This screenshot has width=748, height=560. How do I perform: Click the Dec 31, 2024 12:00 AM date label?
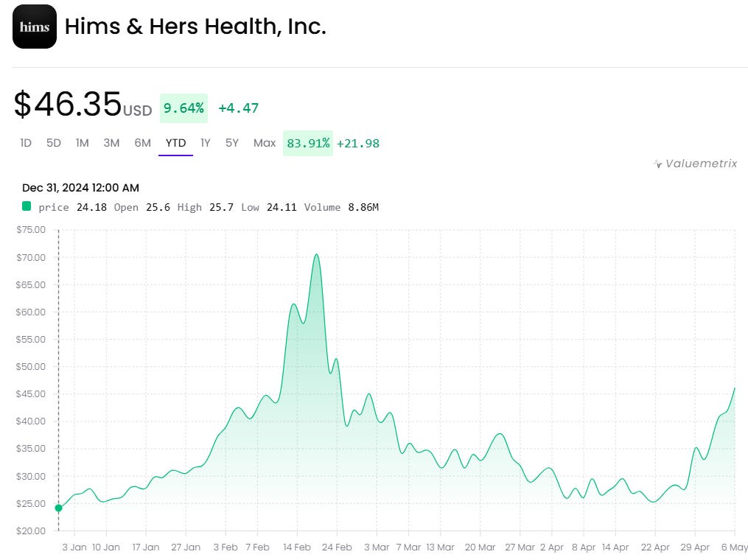click(x=80, y=188)
